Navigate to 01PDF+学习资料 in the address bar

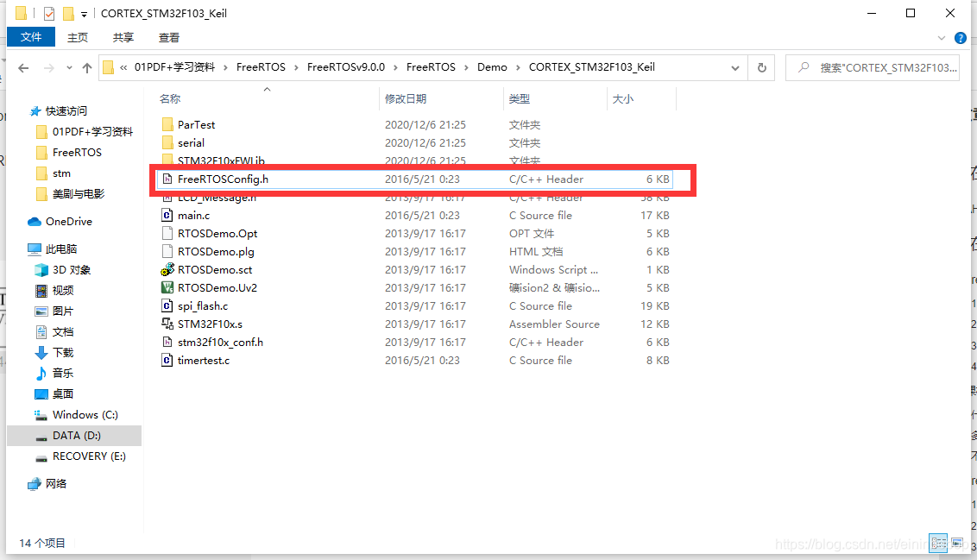click(x=174, y=66)
